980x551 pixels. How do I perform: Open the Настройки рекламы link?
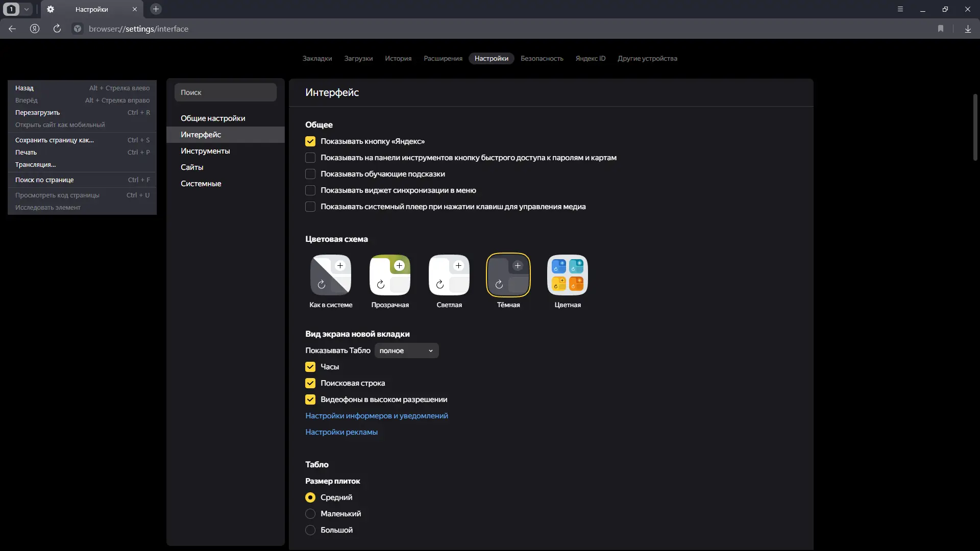pos(341,432)
